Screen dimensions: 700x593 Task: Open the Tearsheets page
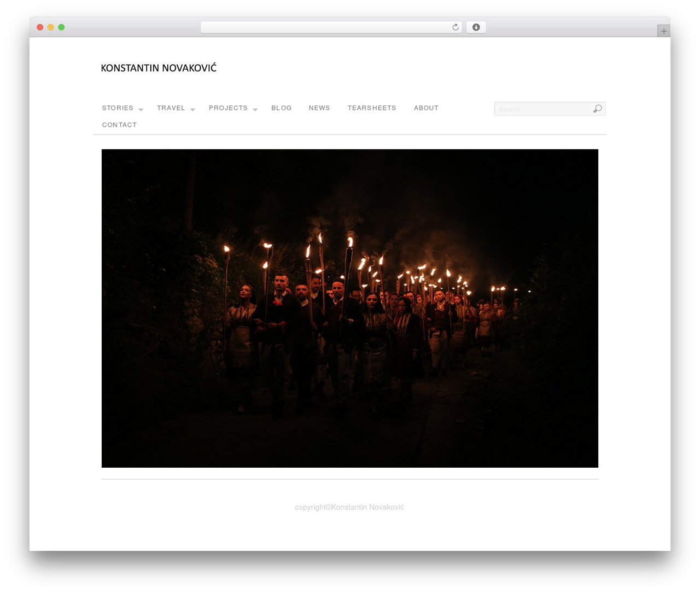[x=372, y=108]
